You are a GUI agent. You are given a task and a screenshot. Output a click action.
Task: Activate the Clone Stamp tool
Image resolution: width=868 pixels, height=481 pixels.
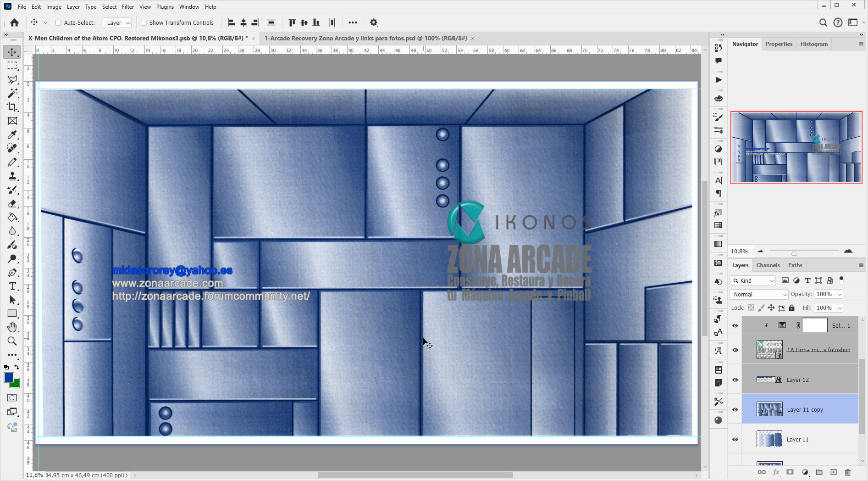12,176
